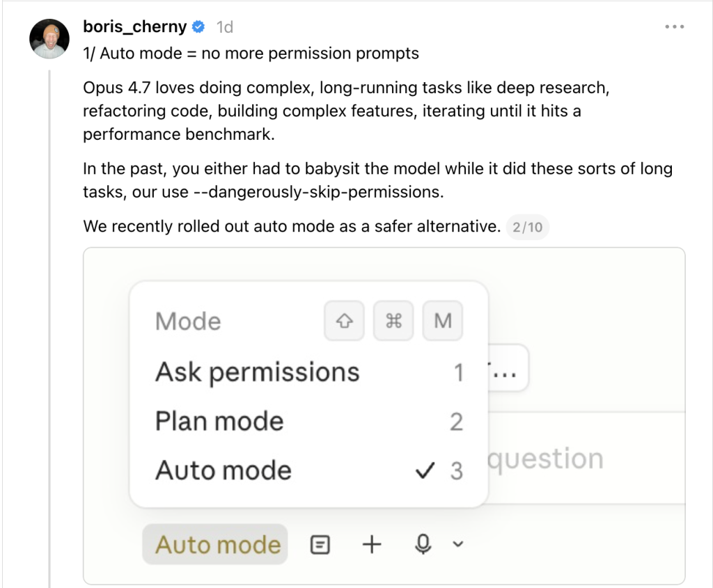This screenshot has height=588, width=713.
Task: Click the shift key icon in Mode header
Action: [x=344, y=321]
